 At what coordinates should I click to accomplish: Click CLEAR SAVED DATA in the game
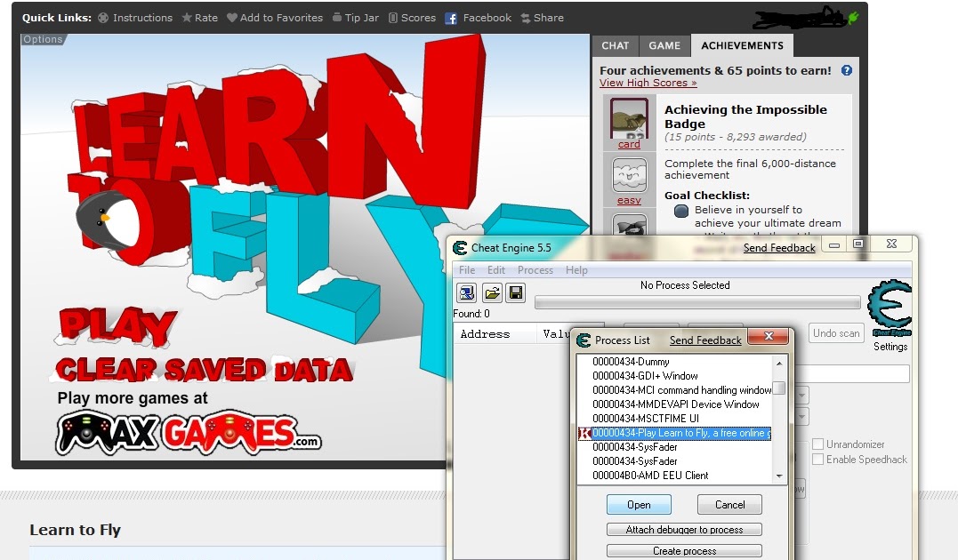(x=204, y=370)
